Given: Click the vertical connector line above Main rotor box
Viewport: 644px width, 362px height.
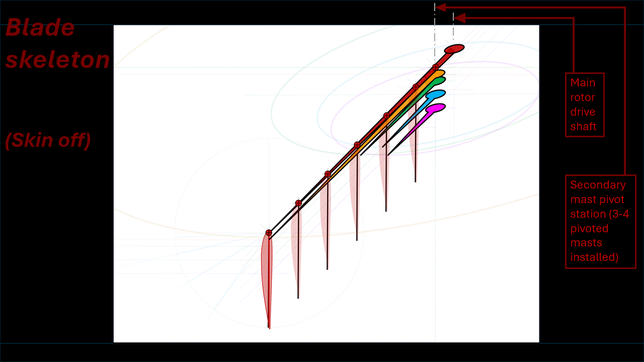Looking at the screenshot, I should pyautogui.click(x=574, y=45).
